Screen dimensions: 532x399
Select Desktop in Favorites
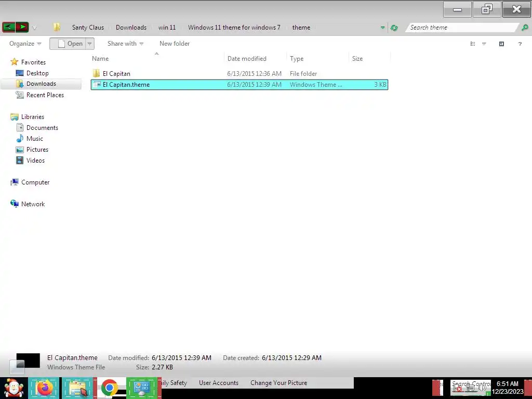coord(37,73)
